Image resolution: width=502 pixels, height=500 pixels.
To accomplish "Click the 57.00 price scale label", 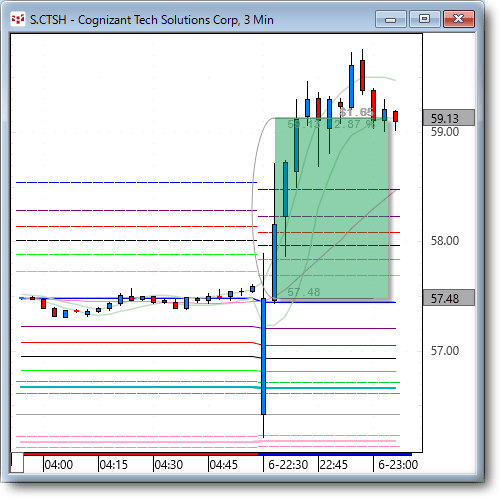I will pyautogui.click(x=445, y=351).
